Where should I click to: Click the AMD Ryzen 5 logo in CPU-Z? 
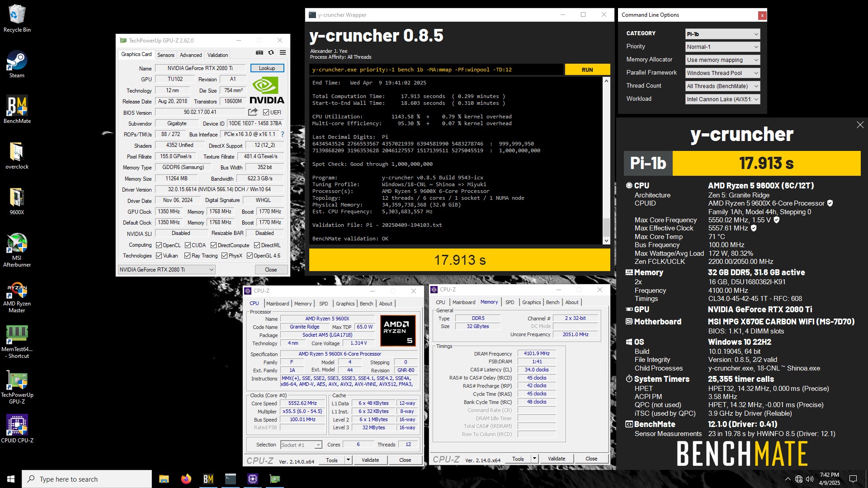tap(398, 331)
